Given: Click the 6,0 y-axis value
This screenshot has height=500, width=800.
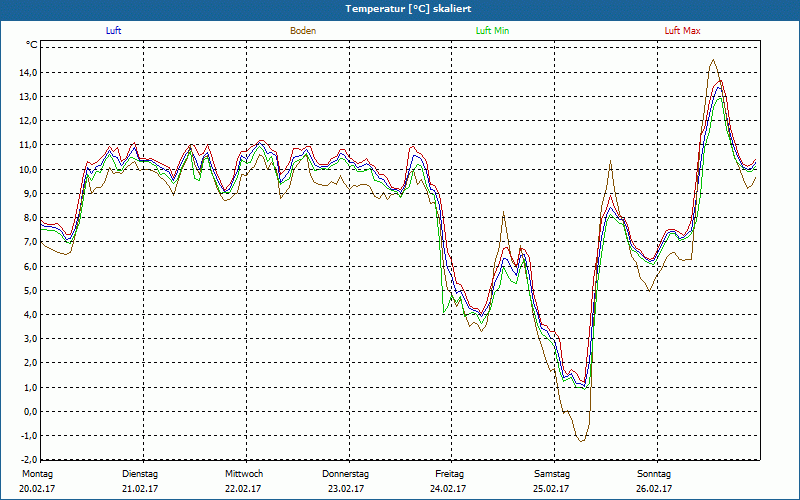Looking at the screenshot, I should coord(31,266).
